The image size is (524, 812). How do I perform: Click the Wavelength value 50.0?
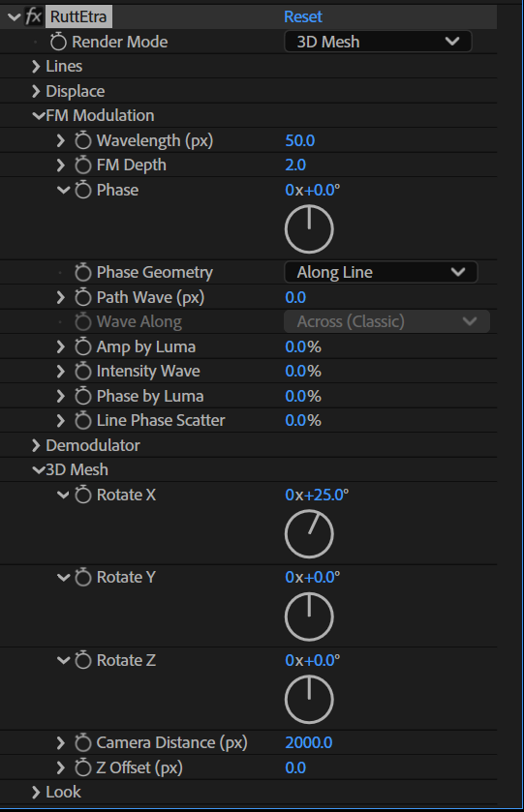coord(300,140)
